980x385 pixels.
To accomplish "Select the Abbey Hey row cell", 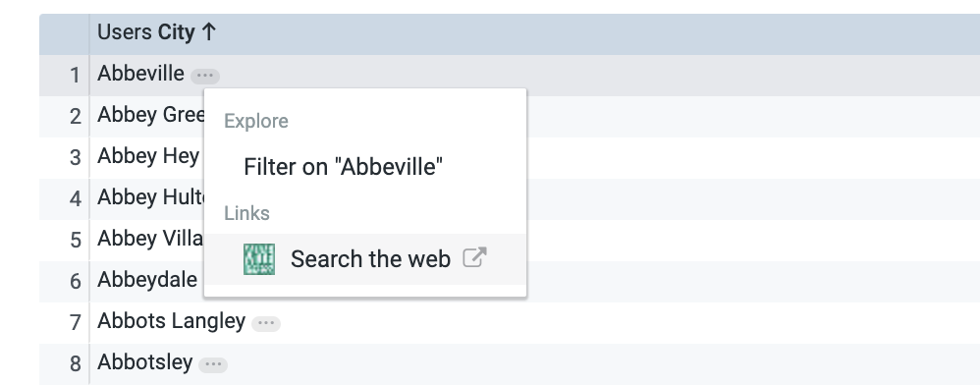I will pos(148,156).
